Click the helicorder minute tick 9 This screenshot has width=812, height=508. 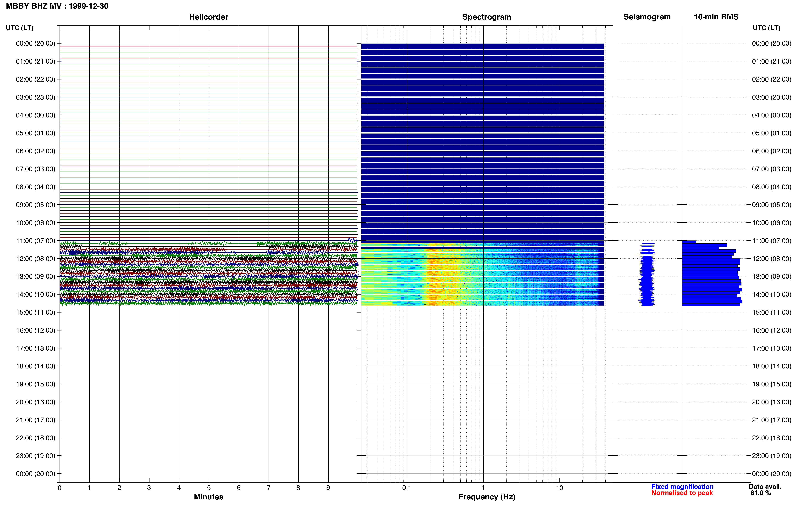pos(328,487)
